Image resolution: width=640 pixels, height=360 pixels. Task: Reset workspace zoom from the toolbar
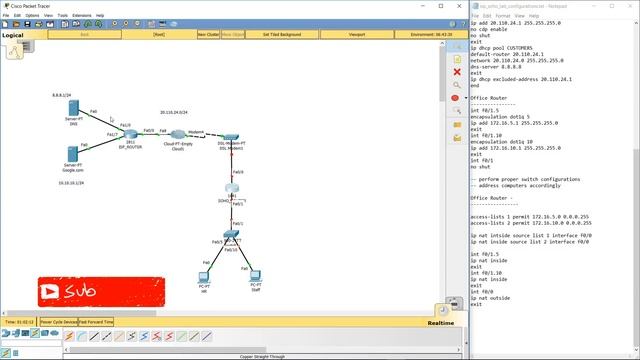tap(126, 24)
